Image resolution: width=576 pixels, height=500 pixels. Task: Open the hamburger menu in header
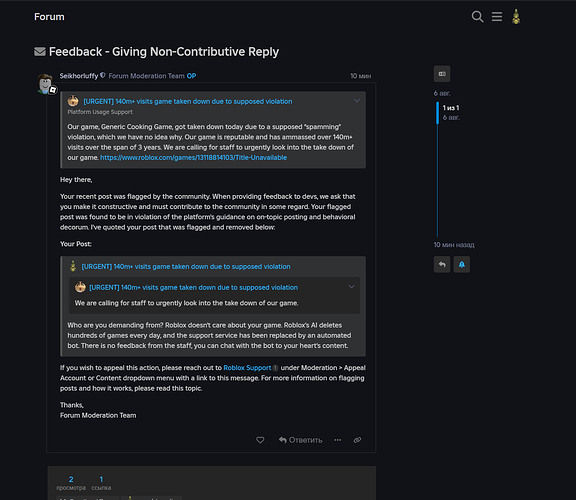click(497, 17)
